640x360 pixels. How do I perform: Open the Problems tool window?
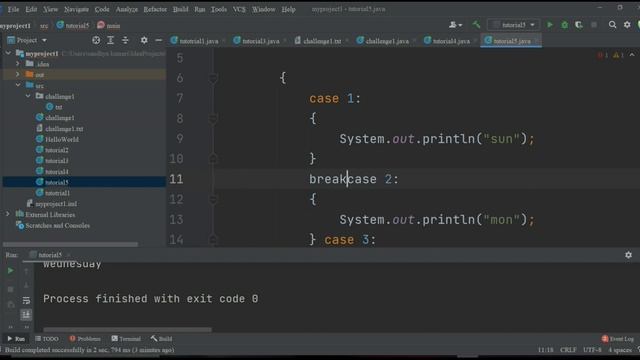pos(84,339)
